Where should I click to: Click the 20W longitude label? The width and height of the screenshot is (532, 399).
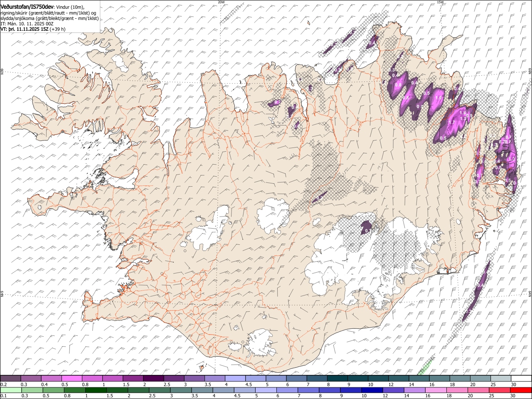tap(221, 2)
